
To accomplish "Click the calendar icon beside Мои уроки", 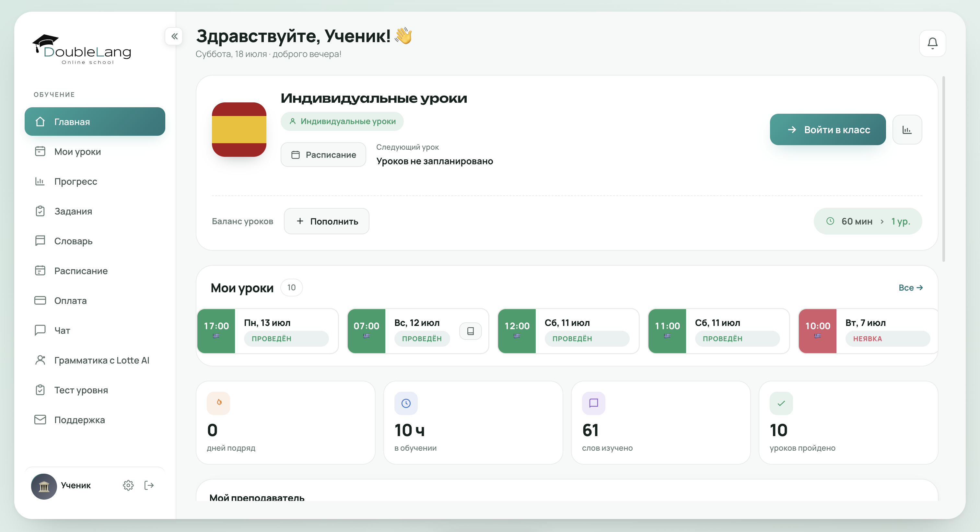I will coord(40,151).
